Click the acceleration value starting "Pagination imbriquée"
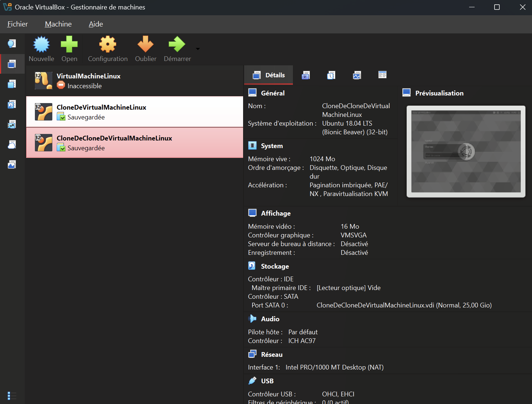Viewport: 532px width, 404px height. click(349, 189)
